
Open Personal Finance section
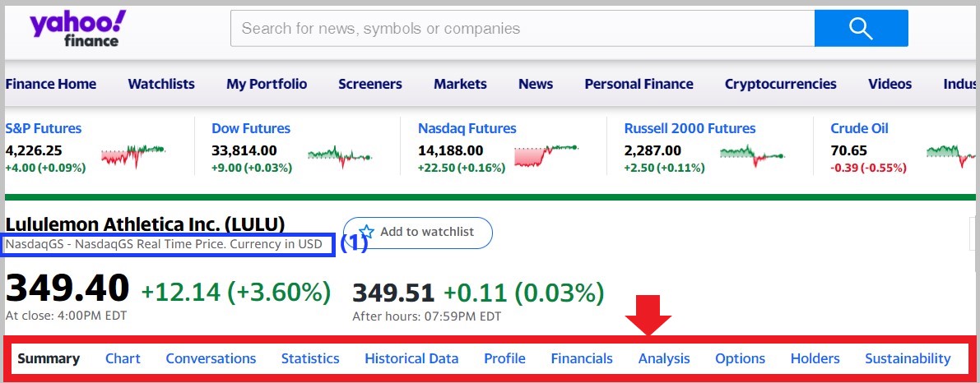coord(639,84)
